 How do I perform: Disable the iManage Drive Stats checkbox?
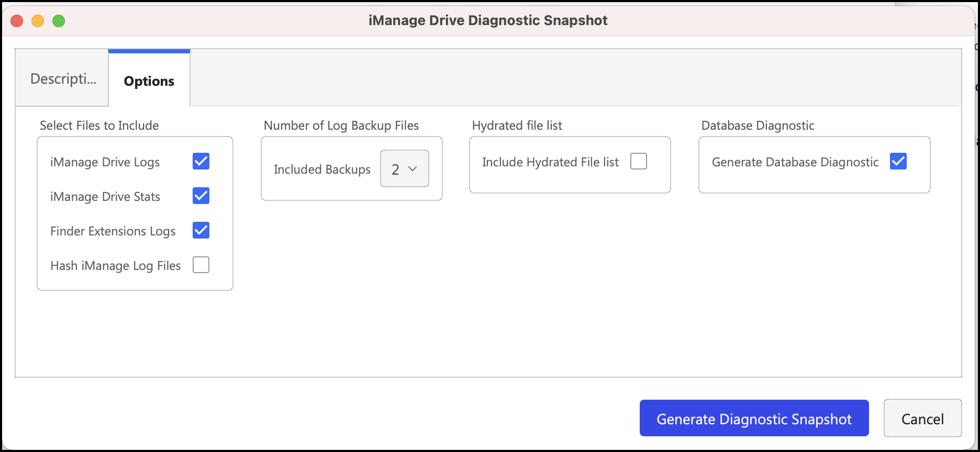click(201, 196)
